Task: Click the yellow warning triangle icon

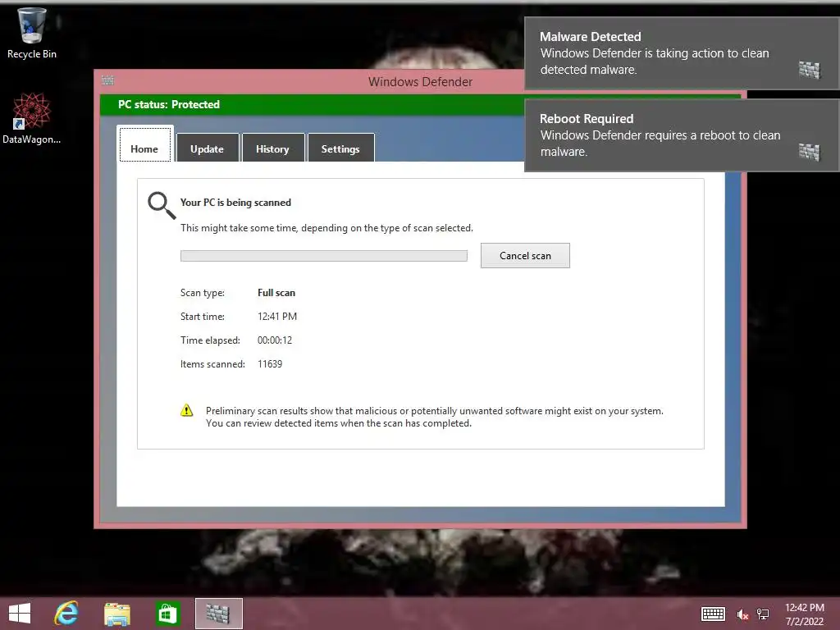Action: pos(186,410)
